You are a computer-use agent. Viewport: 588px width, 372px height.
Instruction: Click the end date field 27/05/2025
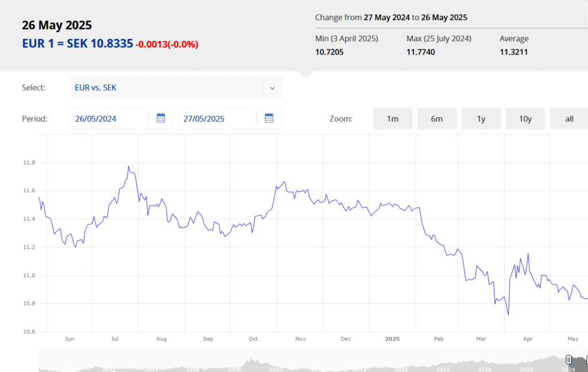[218, 118]
